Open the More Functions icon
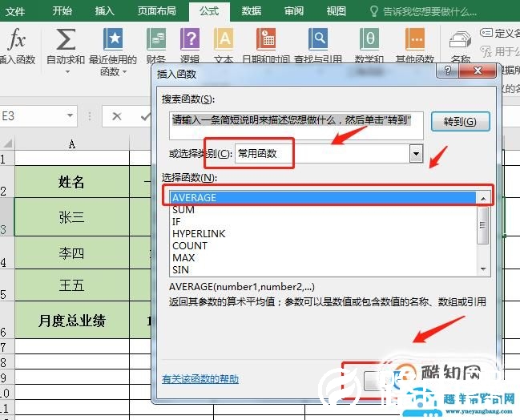This screenshot has height=420, width=520. pyautogui.click(x=415, y=38)
